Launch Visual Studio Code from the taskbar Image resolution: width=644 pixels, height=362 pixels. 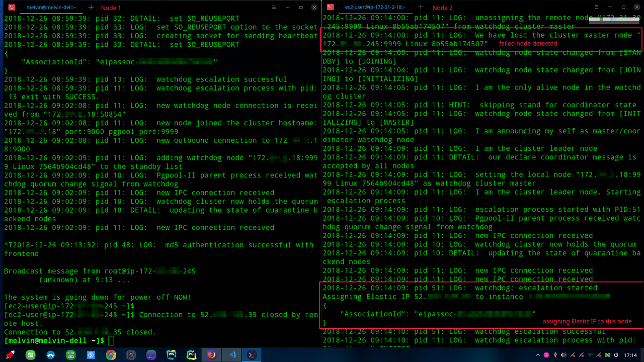232,355
